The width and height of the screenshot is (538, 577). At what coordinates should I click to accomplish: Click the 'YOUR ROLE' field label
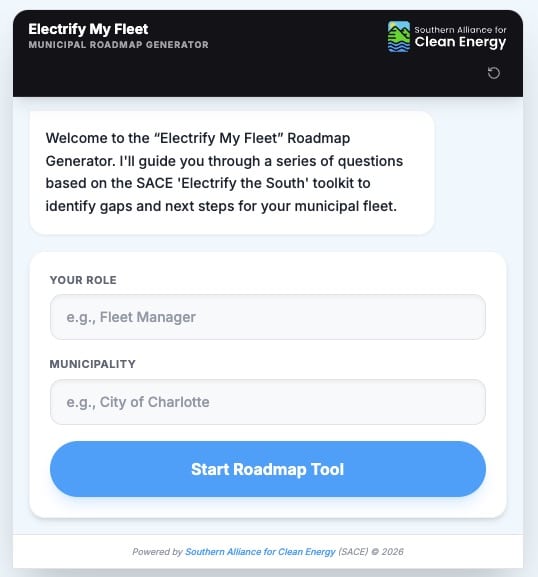[83, 280]
